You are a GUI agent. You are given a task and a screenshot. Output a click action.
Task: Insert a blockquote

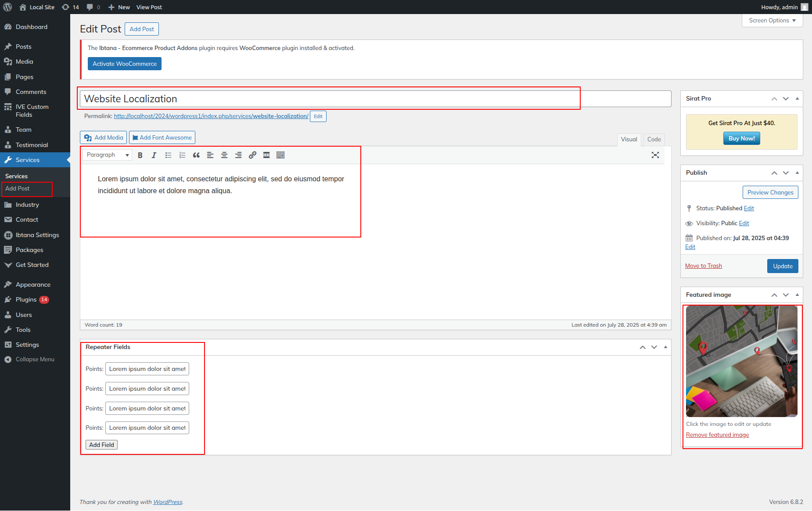[196, 155]
